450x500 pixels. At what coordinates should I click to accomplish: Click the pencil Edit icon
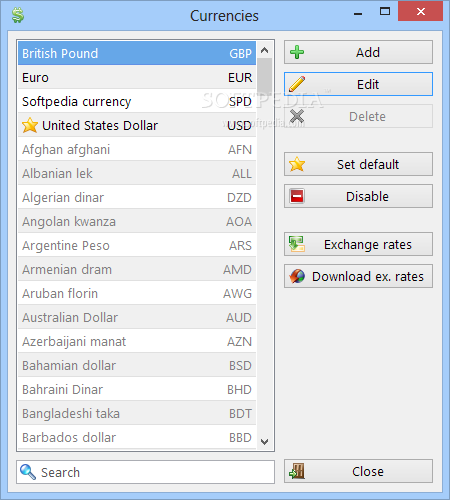tap(297, 84)
